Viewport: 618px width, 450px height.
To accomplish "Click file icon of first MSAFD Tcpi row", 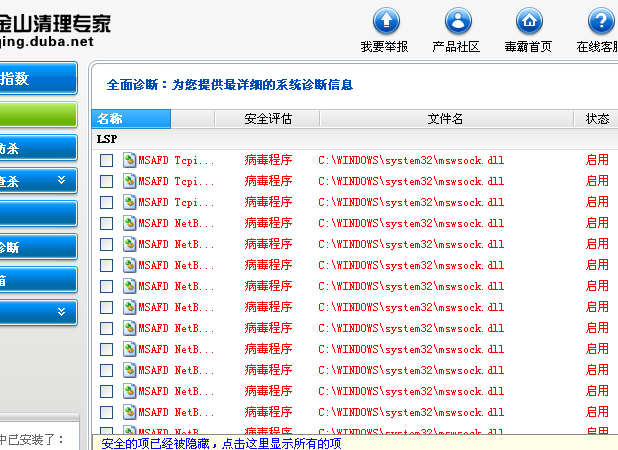I will point(129,160).
